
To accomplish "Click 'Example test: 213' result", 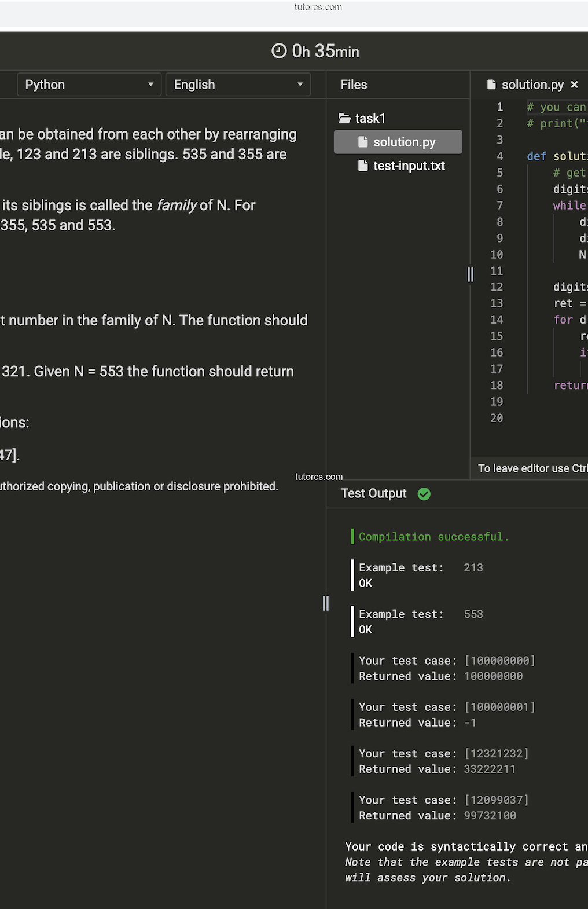I will pyautogui.click(x=421, y=568).
